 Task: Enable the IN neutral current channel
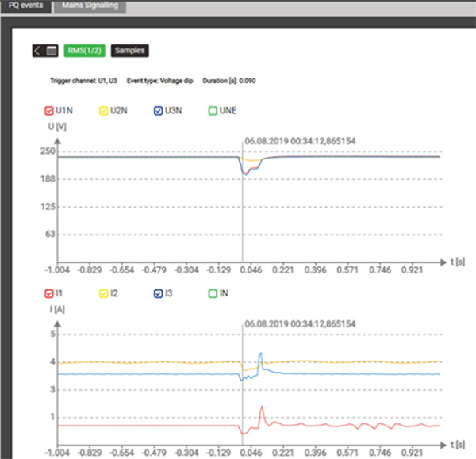(211, 293)
